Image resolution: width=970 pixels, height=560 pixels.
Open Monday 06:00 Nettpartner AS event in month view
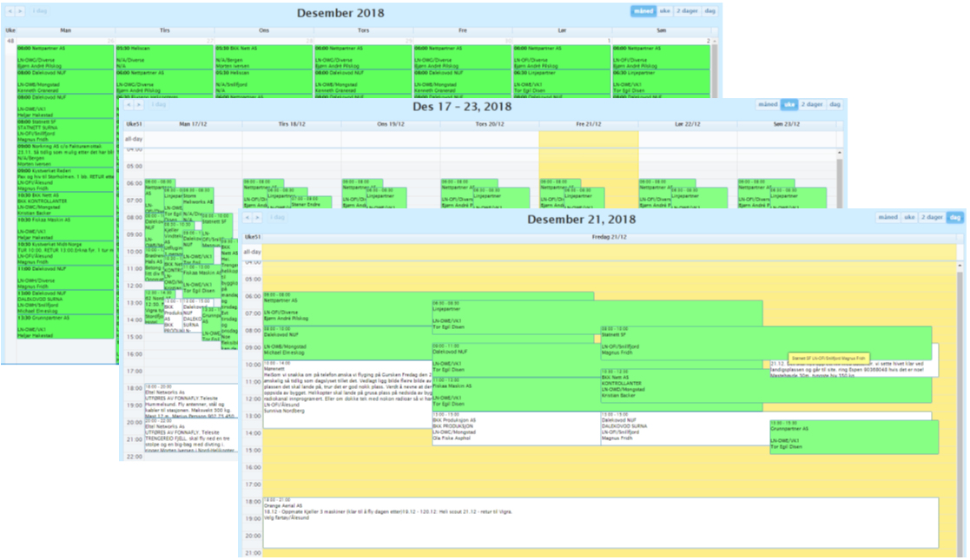click(66, 57)
